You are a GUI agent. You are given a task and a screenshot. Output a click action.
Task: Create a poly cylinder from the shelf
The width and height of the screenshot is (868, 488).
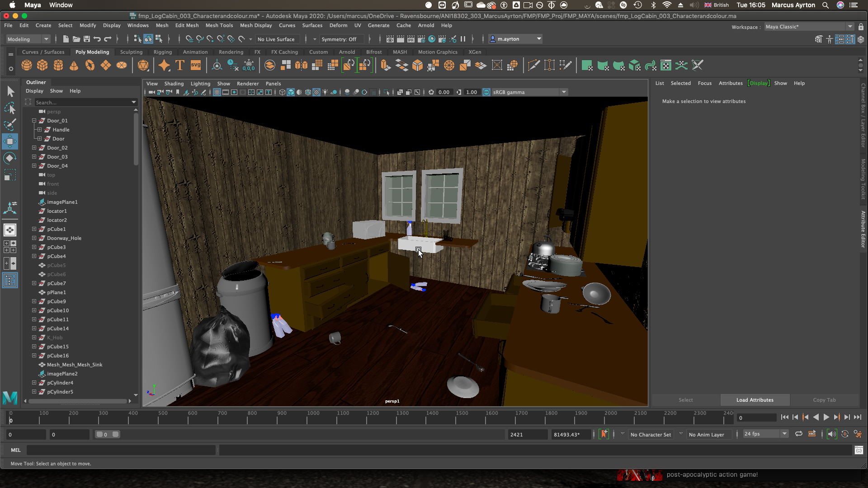pyautogui.click(x=58, y=66)
